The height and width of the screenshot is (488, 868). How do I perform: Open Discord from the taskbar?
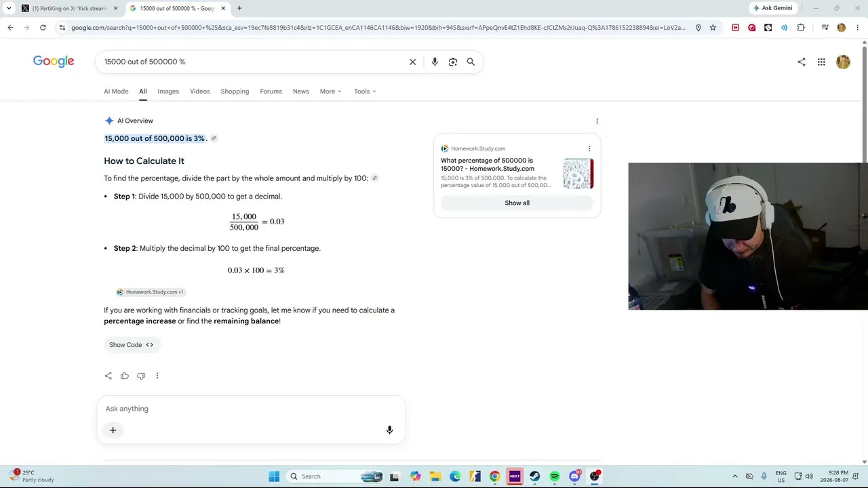(575, 476)
